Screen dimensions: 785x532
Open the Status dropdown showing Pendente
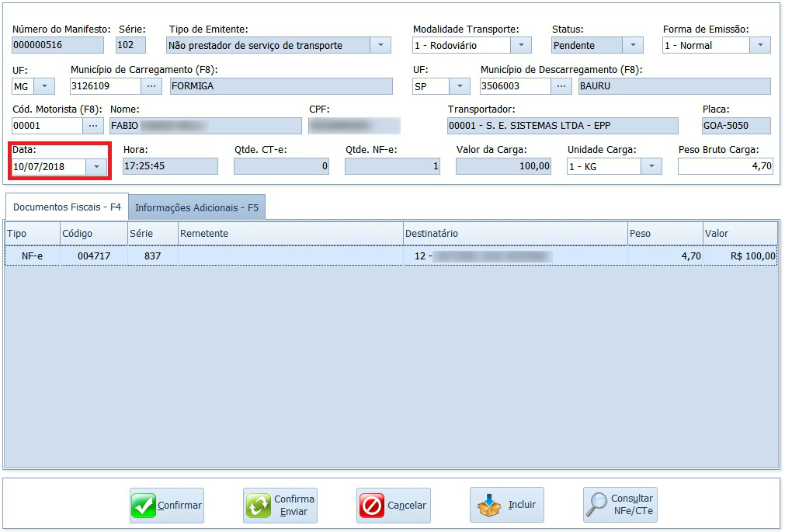click(x=633, y=45)
